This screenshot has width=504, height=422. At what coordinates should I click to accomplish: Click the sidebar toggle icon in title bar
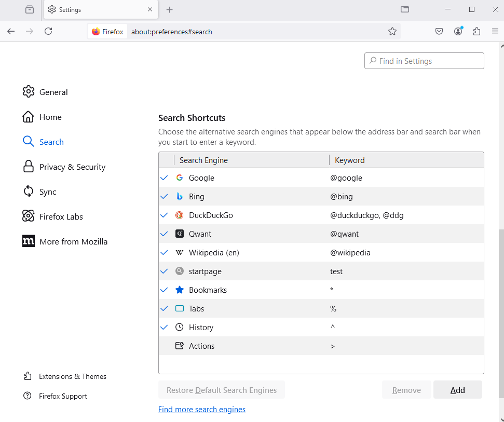(405, 9)
